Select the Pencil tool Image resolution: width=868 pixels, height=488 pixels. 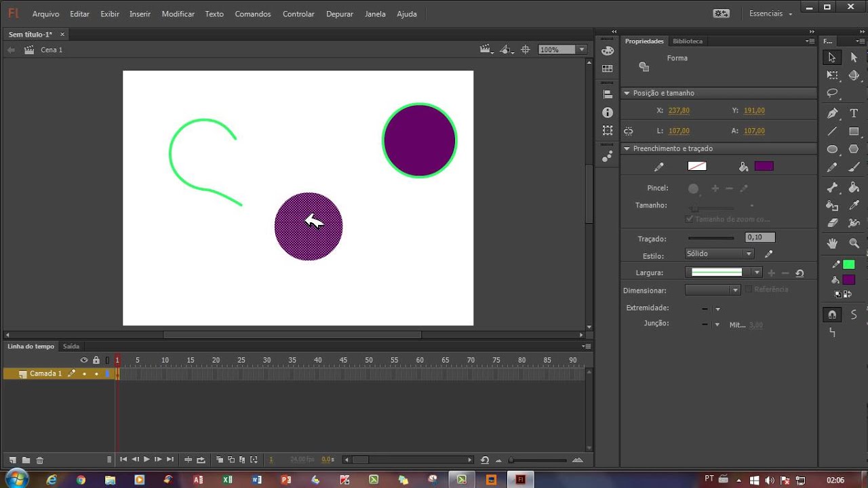pyautogui.click(x=832, y=167)
